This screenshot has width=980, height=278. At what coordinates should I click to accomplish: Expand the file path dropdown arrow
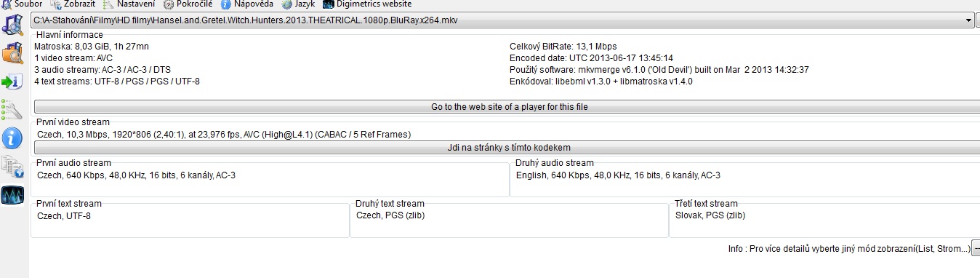tap(969, 20)
